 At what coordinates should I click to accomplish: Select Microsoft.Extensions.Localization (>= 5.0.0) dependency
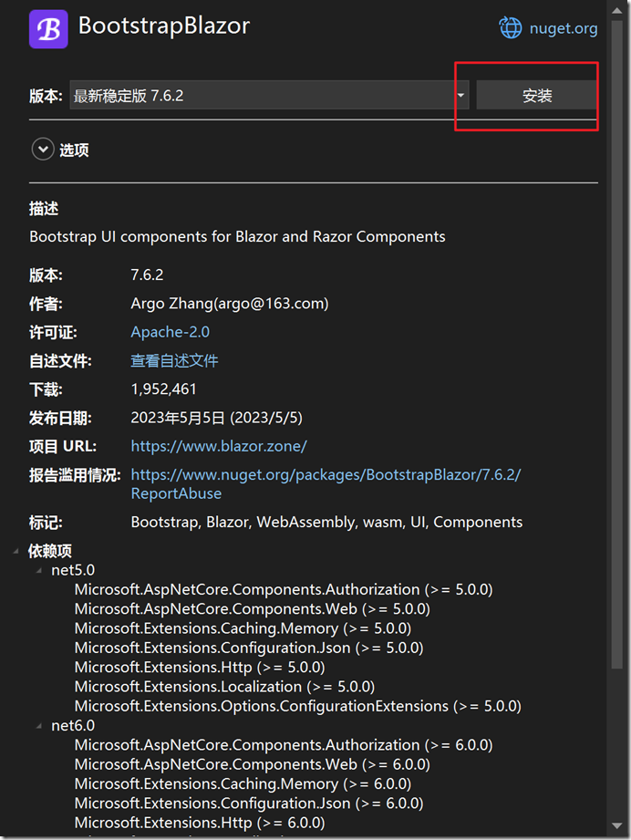(224, 686)
